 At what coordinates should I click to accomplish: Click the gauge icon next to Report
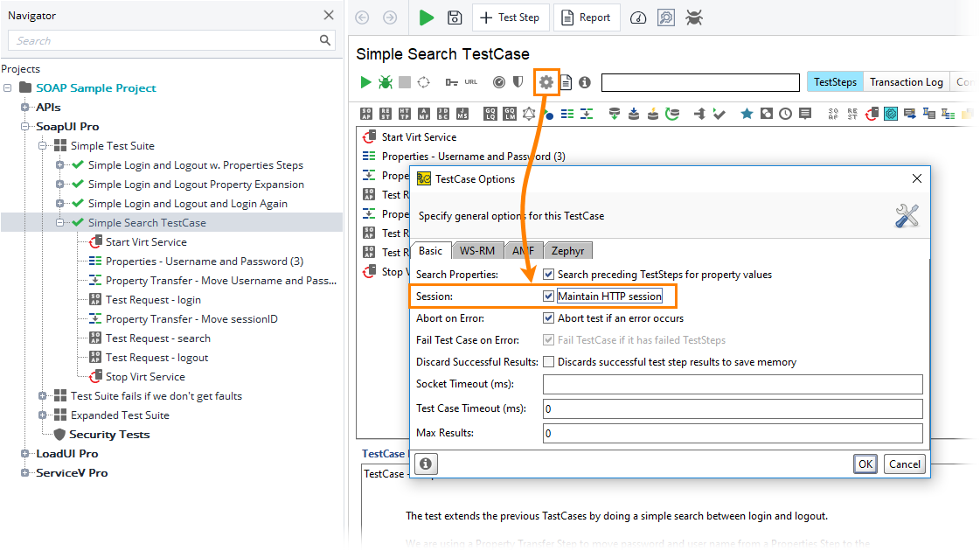pyautogui.click(x=638, y=17)
